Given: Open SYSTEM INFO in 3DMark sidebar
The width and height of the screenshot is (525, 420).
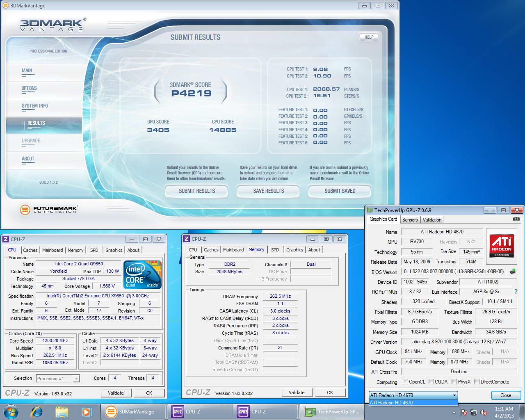Looking at the screenshot, I should click(x=35, y=106).
